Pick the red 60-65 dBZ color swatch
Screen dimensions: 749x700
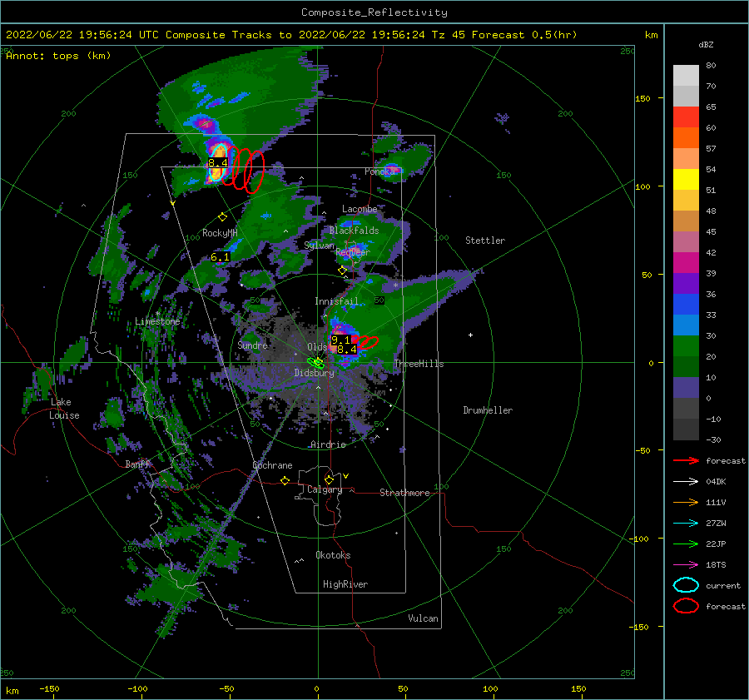point(686,117)
